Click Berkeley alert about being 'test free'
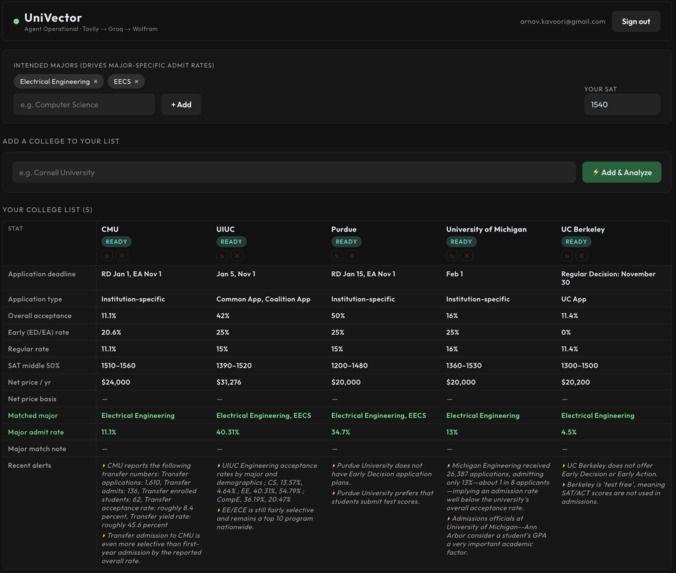 [613, 493]
